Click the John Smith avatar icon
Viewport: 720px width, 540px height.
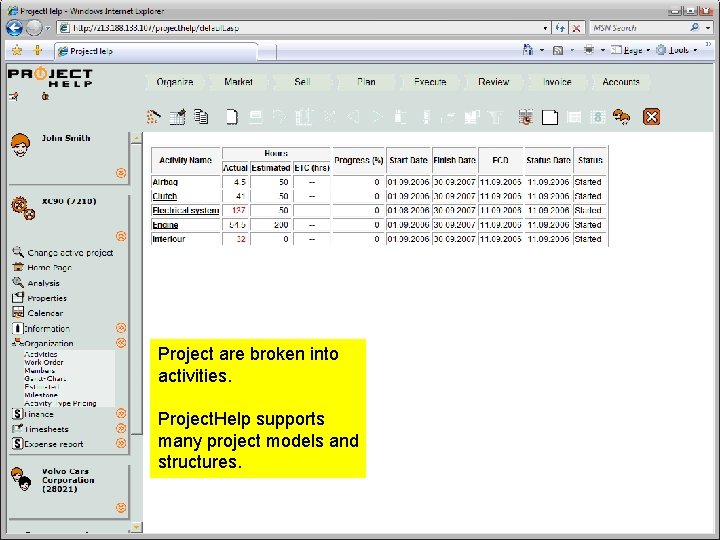21,145
